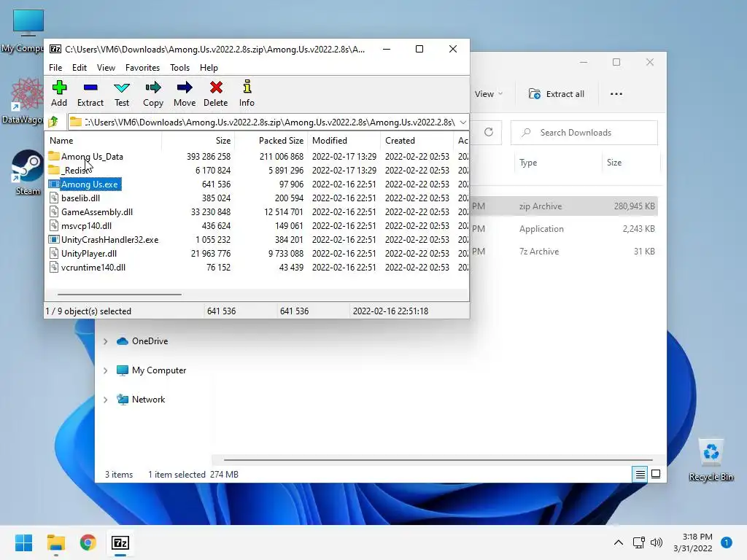This screenshot has height=560, width=747.
Task: Switch Explorer to details view layout
Action: point(640,474)
